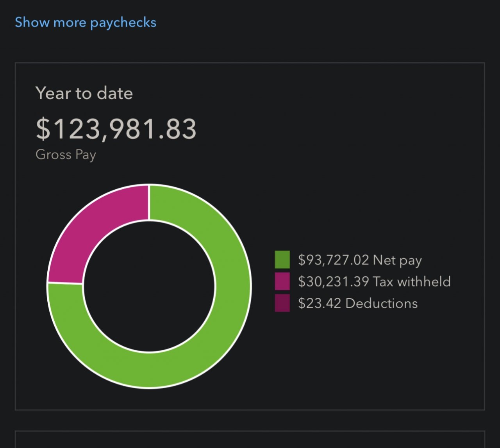The height and width of the screenshot is (448, 500).
Task: Select the "Net pay" legend label text
Action: point(397,260)
